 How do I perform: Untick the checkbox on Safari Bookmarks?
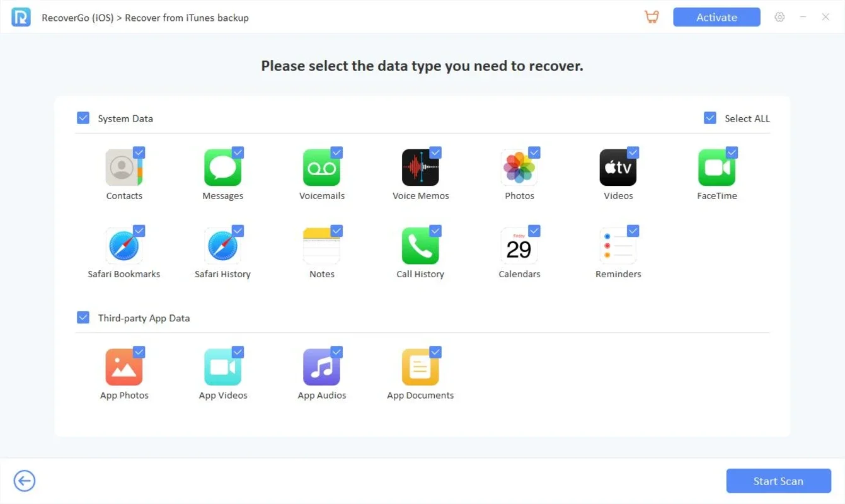click(139, 231)
